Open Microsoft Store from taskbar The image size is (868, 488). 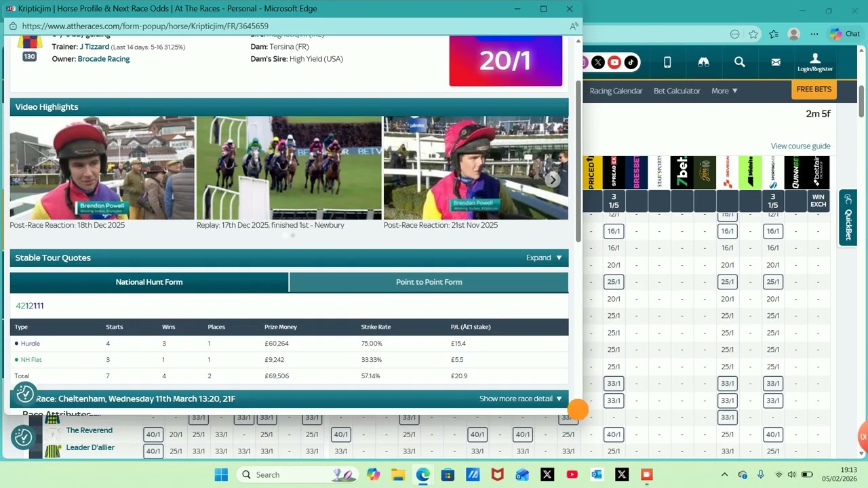tap(448, 474)
